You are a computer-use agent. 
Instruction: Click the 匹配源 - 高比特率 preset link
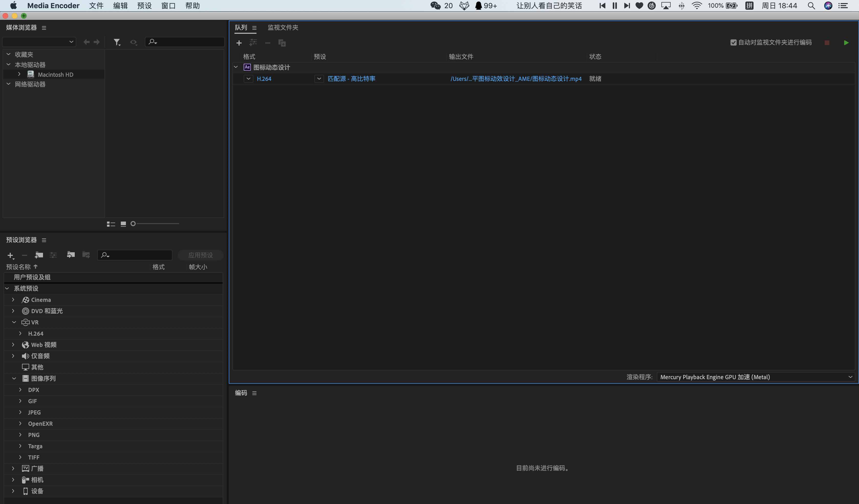tap(351, 79)
